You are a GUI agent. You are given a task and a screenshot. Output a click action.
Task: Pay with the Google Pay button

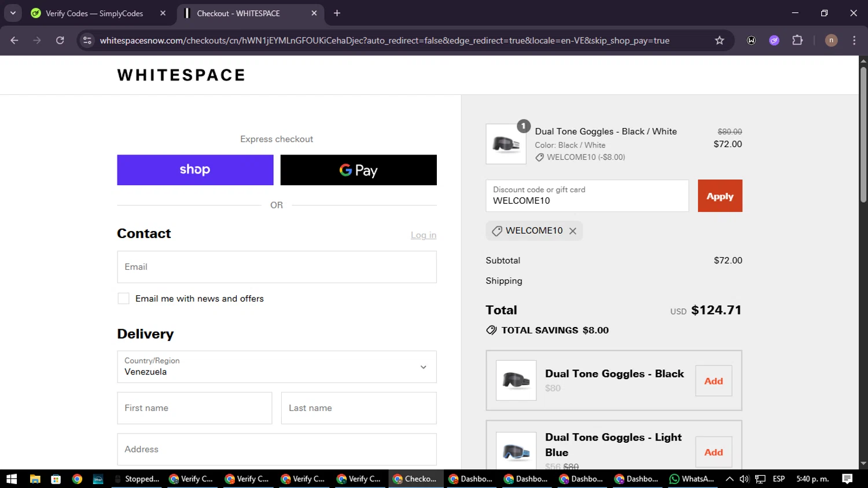click(358, 170)
